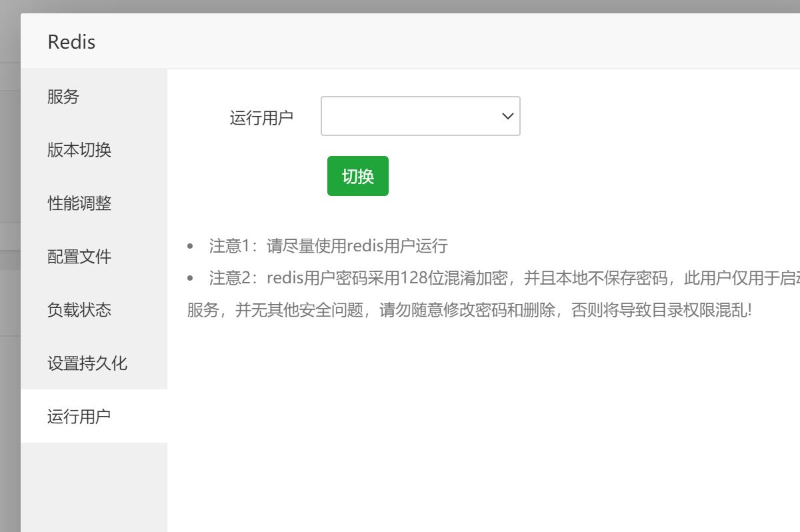Click the green 切换 button
Screen dimensions: 800x532
click(358, 176)
